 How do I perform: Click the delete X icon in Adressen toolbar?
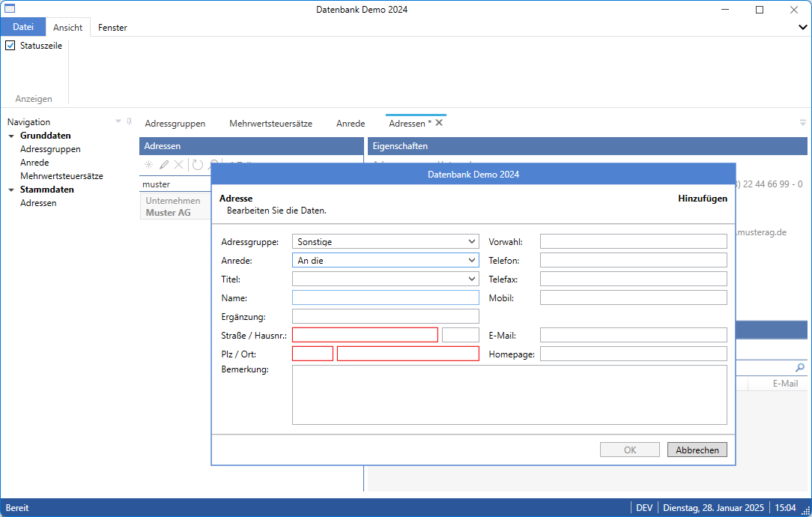coord(179,165)
